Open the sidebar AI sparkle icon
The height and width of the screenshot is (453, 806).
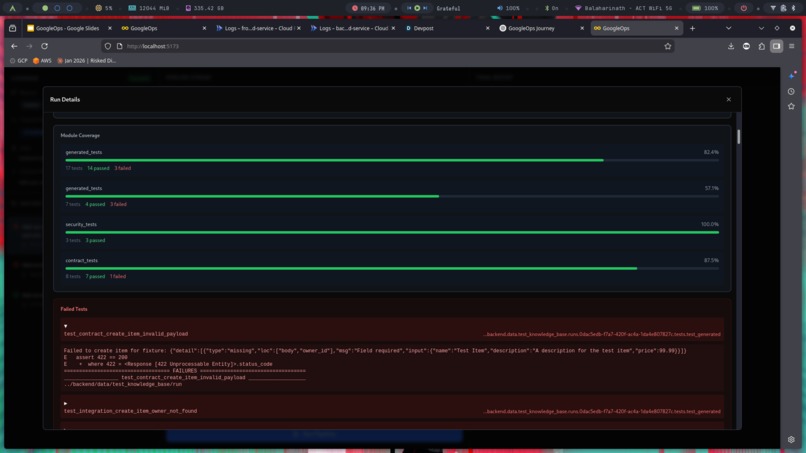tap(792, 76)
